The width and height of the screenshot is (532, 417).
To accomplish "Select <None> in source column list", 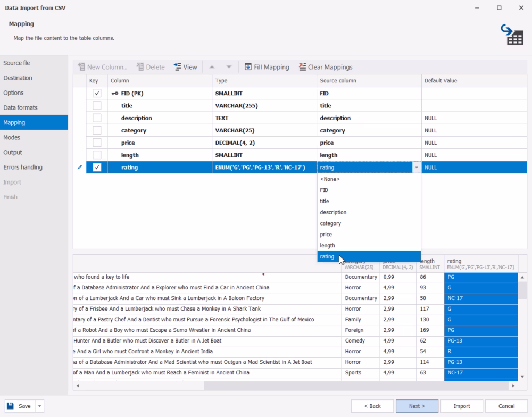I will click(369, 179).
